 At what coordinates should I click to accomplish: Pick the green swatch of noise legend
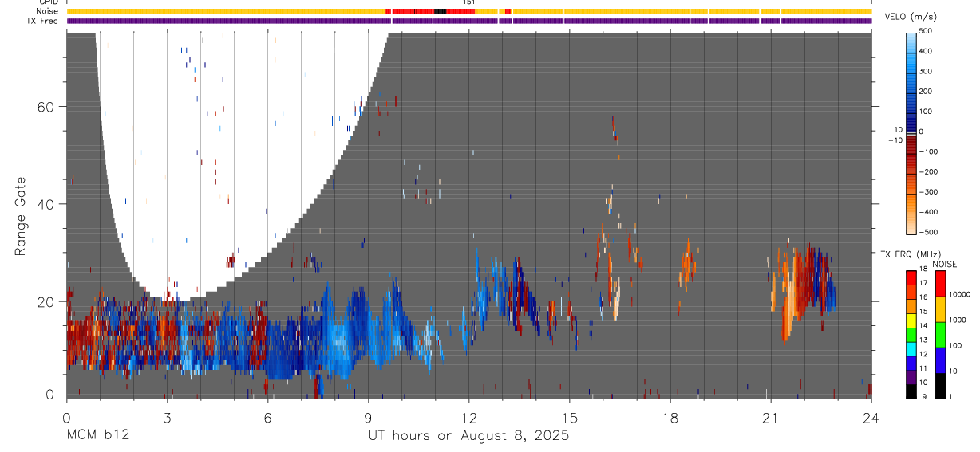(941, 334)
